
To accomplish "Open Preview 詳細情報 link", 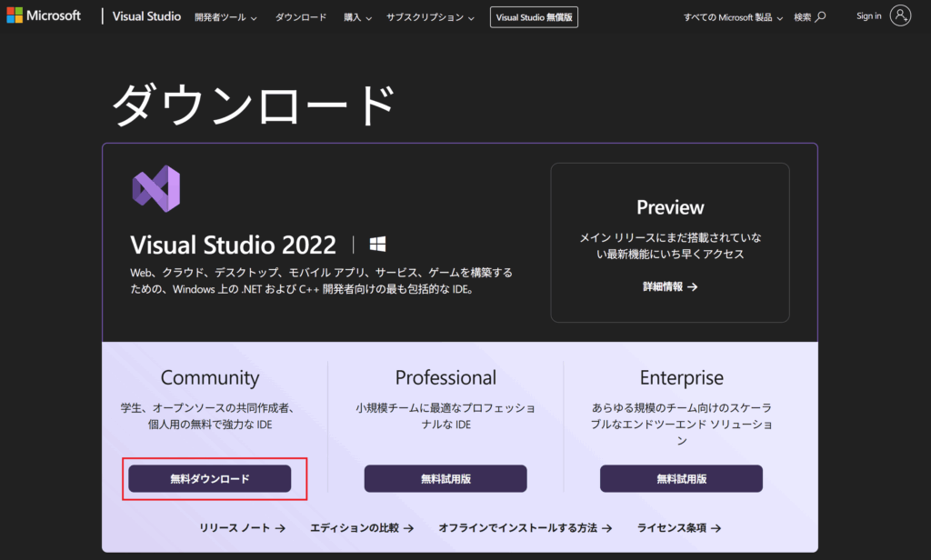I will (x=670, y=287).
